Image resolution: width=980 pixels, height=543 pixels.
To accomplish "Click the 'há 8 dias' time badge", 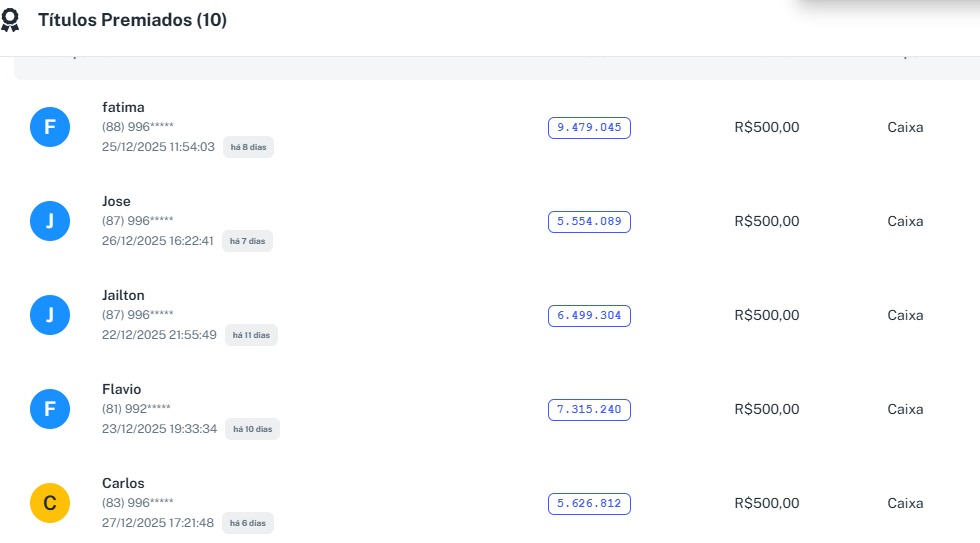I will [x=248, y=147].
